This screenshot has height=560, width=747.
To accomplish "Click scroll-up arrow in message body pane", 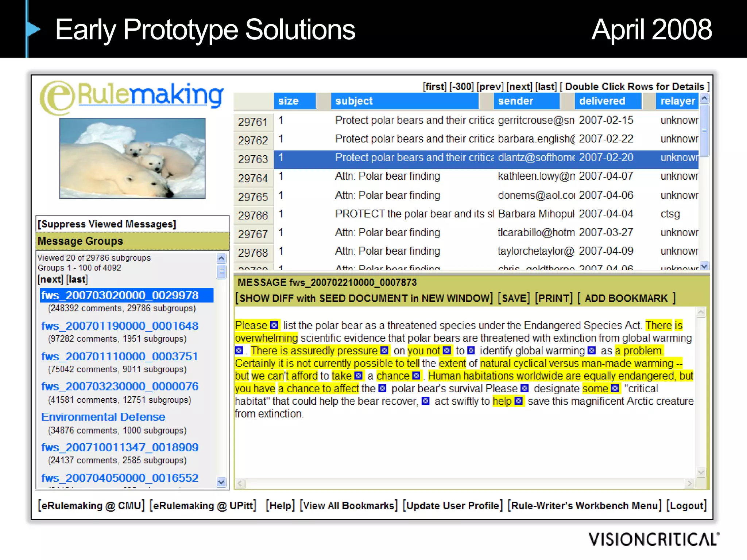I will click(701, 312).
